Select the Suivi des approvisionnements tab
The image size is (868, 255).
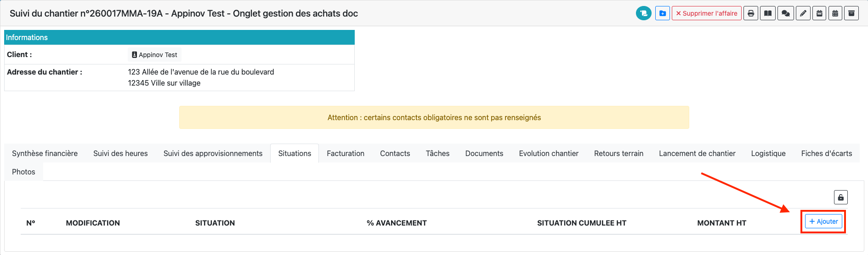[x=213, y=153]
